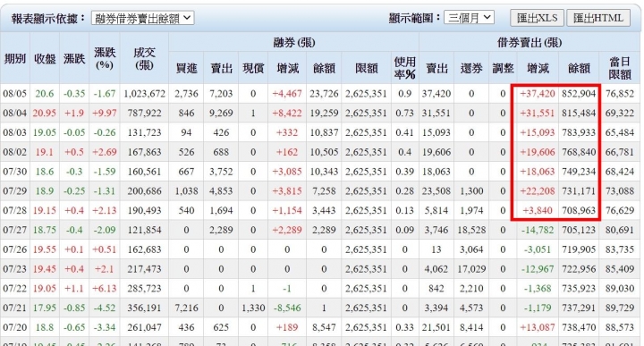
Task: Click the +9.97 percent change cell
Action: 105,113
